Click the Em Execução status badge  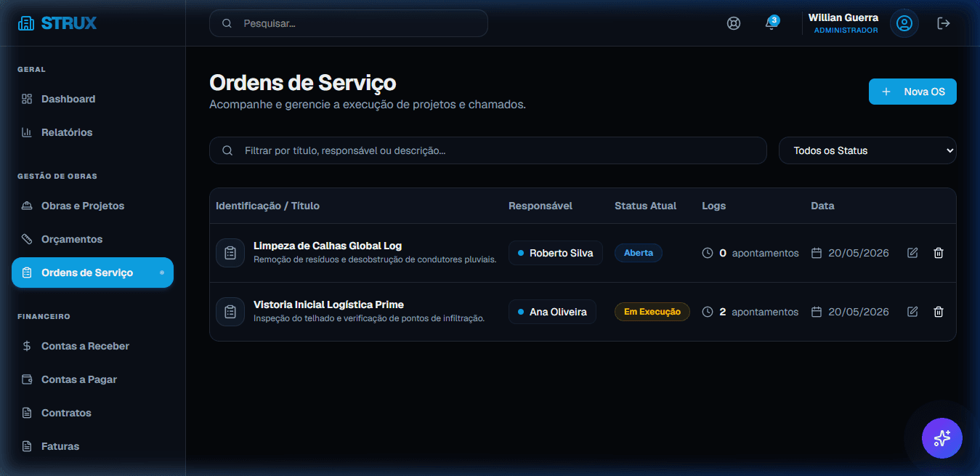click(652, 312)
